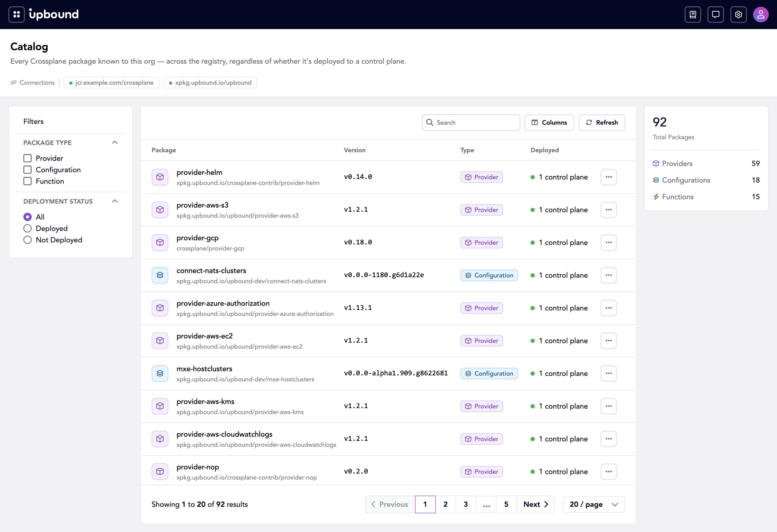
Task: Refresh the catalog list
Action: (x=601, y=122)
